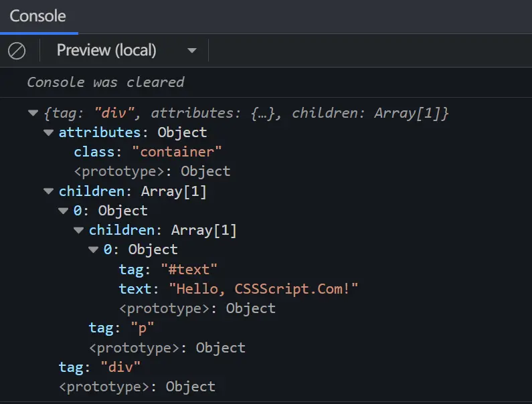Click the prototype entry under the text node
This screenshot has height=404, width=532.
tap(197, 308)
